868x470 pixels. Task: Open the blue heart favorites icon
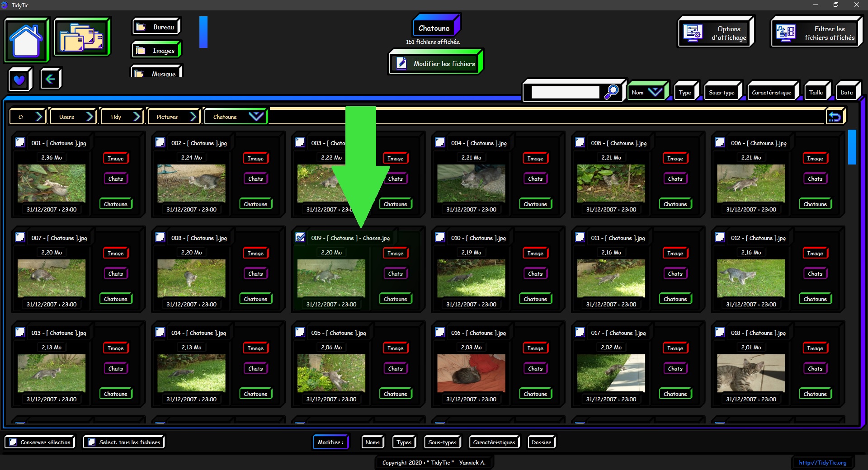(19, 80)
